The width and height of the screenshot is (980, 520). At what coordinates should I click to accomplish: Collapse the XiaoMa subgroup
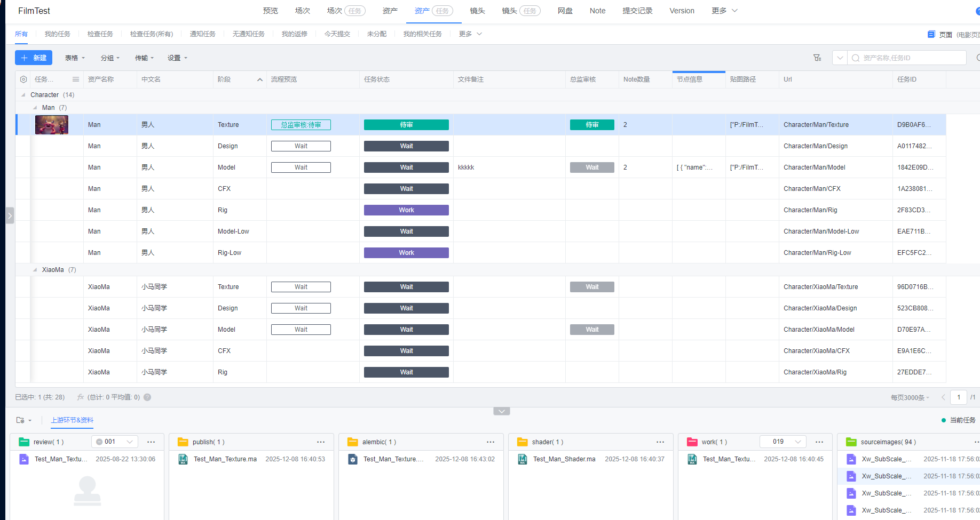coord(35,270)
